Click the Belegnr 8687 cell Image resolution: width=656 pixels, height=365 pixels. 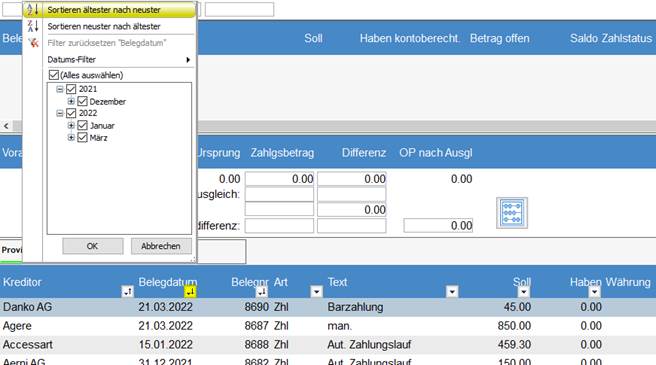(256, 326)
